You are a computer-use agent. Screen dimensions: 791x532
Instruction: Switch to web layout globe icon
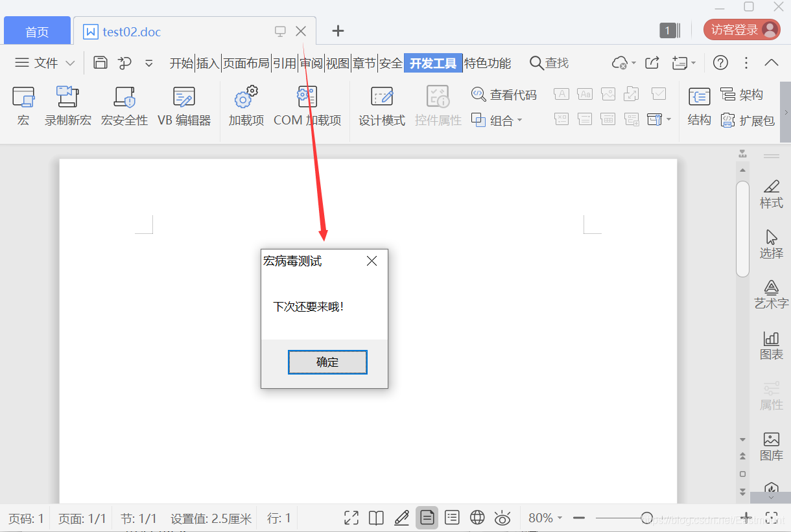pyautogui.click(x=477, y=518)
